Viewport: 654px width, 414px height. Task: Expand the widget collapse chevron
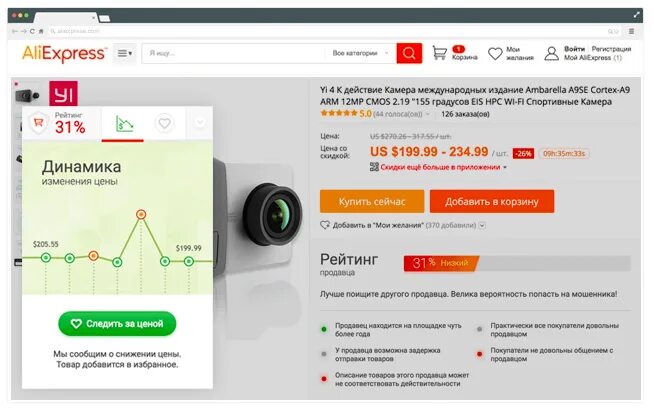pos(200,123)
